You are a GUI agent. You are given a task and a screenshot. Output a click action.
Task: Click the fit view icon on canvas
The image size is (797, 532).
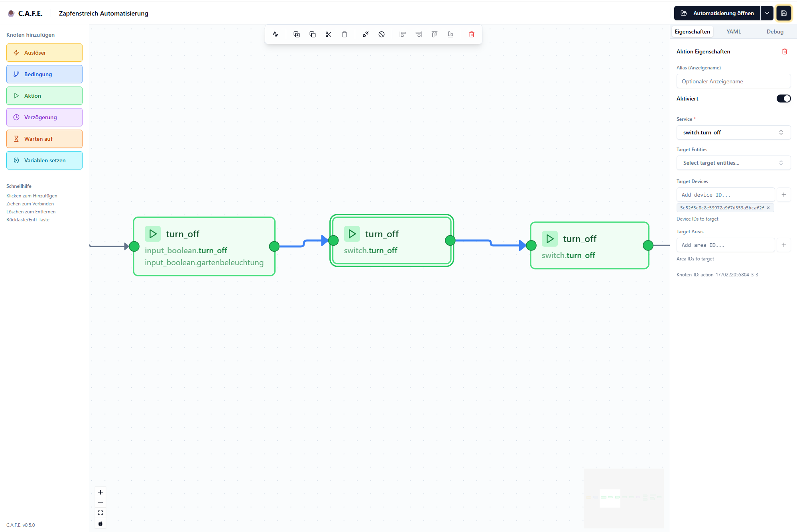tap(100, 513)
